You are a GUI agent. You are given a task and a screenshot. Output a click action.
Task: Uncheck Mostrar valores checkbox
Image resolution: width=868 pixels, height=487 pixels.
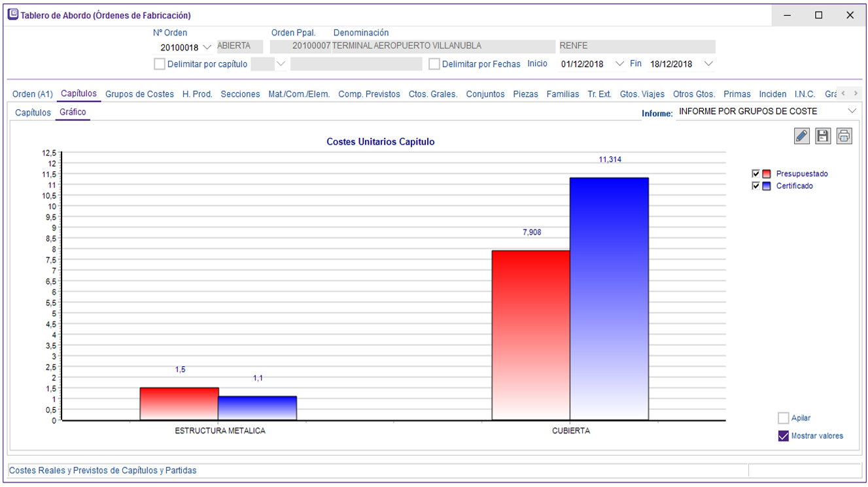pyautogui.click(x=783, y=436)
